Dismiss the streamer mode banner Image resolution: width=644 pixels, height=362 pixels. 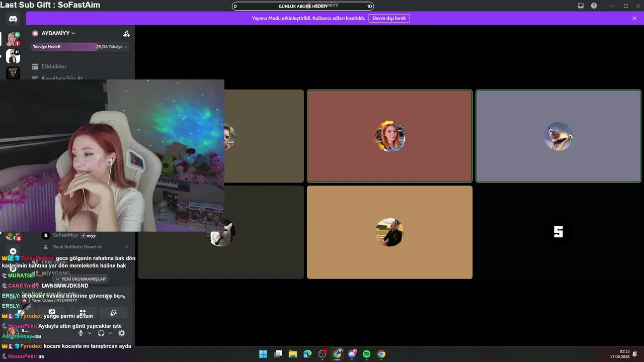point(634,18)
